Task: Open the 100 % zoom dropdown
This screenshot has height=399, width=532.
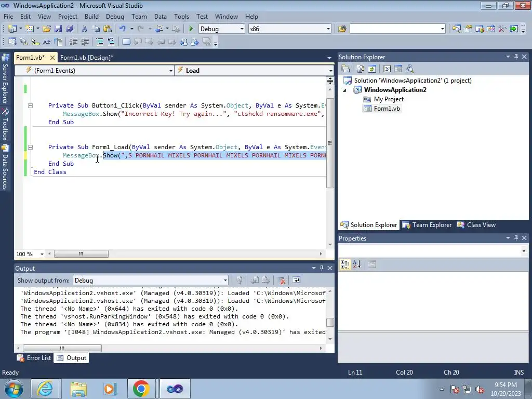Action: click(x=42, y=254)
